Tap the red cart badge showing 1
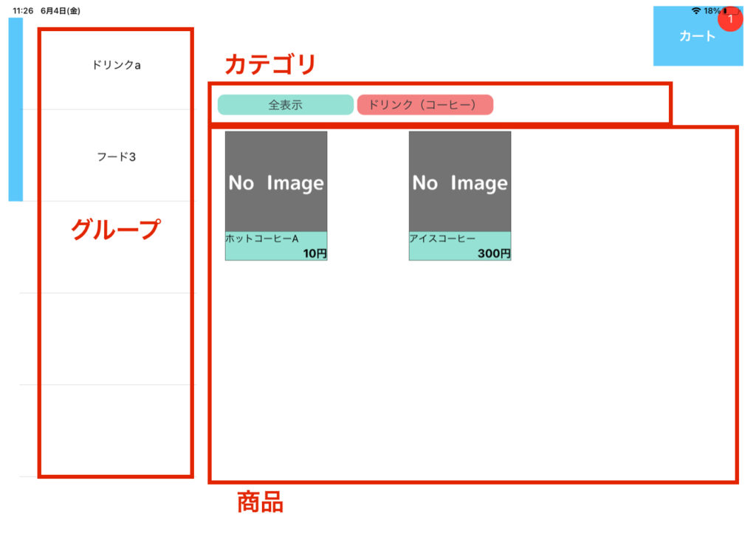 (730, 18)
